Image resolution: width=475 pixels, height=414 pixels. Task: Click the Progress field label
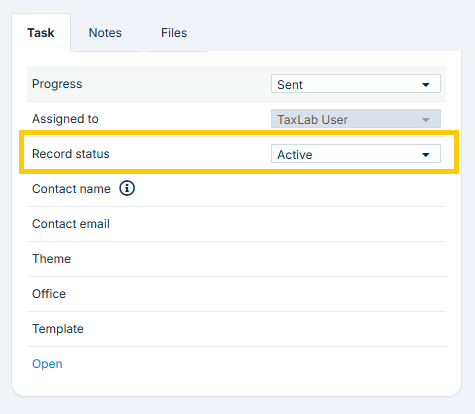click(x=57, y=84)
